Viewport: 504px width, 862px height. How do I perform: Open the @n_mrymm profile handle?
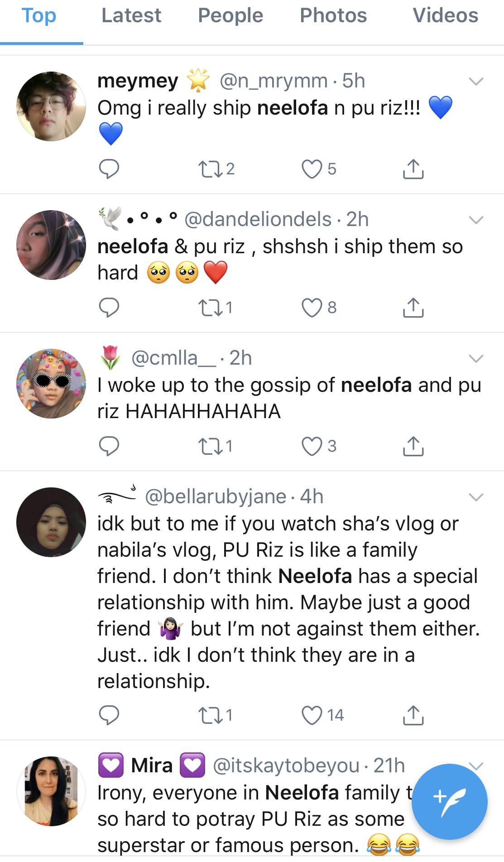pyautogui.click(x=274, y=81)
